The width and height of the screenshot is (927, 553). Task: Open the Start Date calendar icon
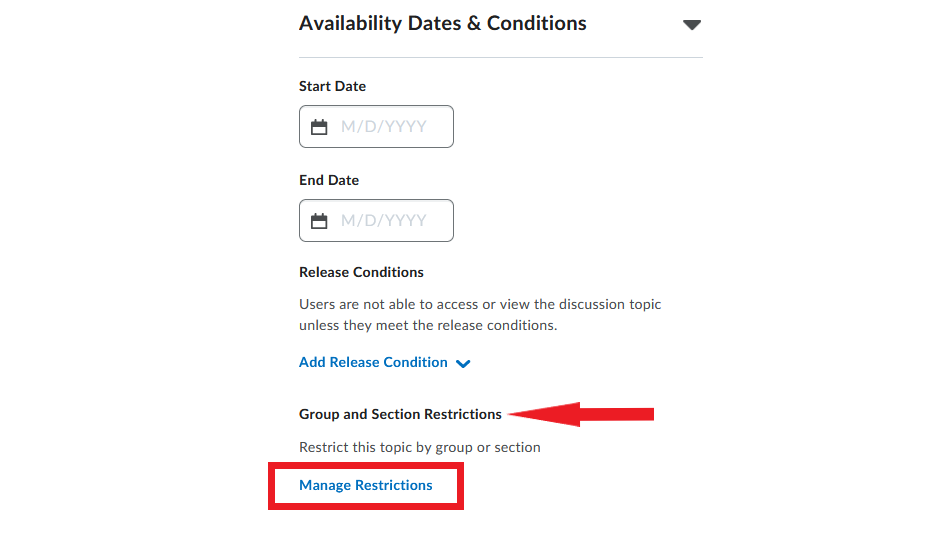tap(319, 127)
